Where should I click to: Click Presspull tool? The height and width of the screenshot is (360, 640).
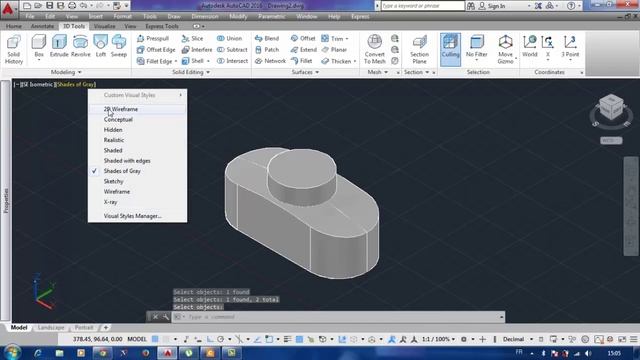coord(153,38)
